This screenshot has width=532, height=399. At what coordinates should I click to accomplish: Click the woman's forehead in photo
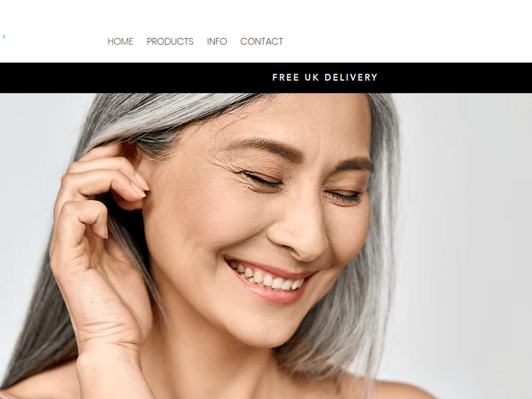(289, 116)
